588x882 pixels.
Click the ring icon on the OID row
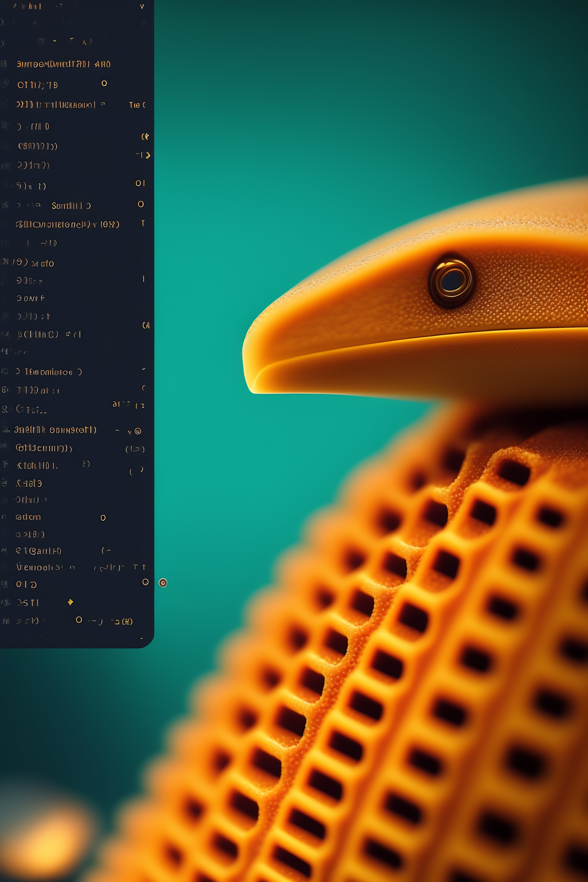(146, 582)
